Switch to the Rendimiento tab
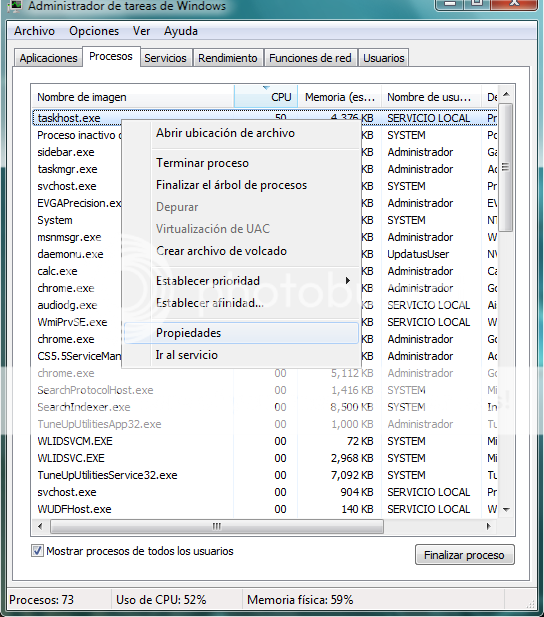Screen dimensions: 544x617 pos(228,58)
